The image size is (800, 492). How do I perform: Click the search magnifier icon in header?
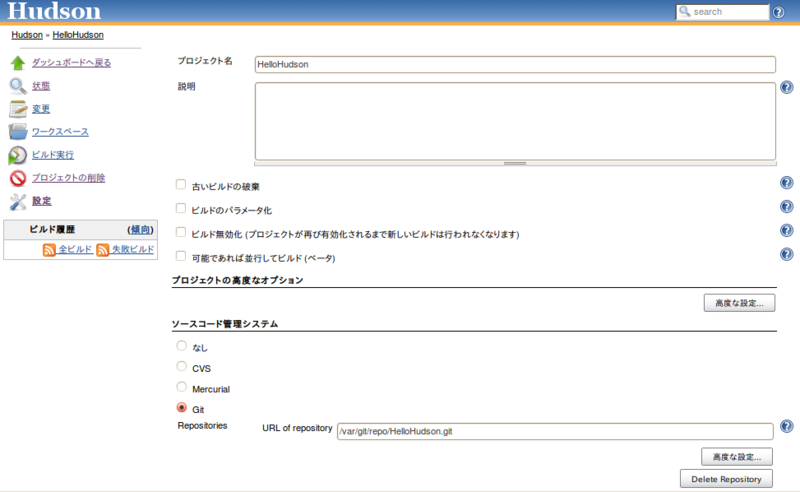[x=685, y=11]
